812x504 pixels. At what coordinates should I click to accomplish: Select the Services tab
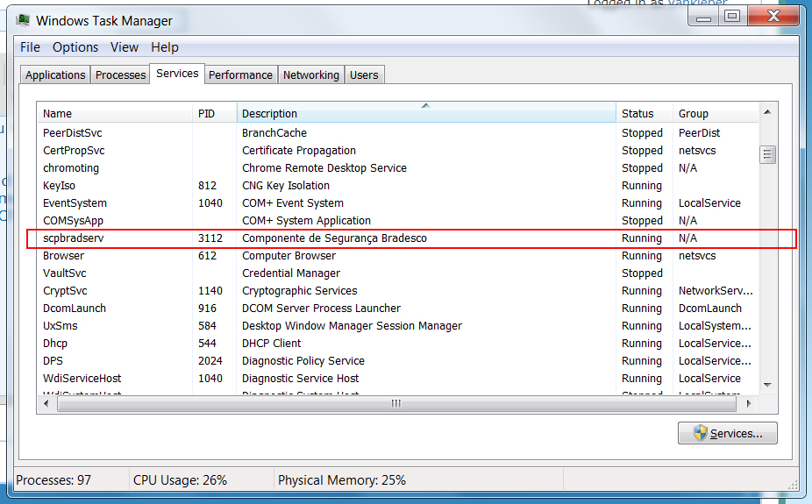(x=177, y=74)
